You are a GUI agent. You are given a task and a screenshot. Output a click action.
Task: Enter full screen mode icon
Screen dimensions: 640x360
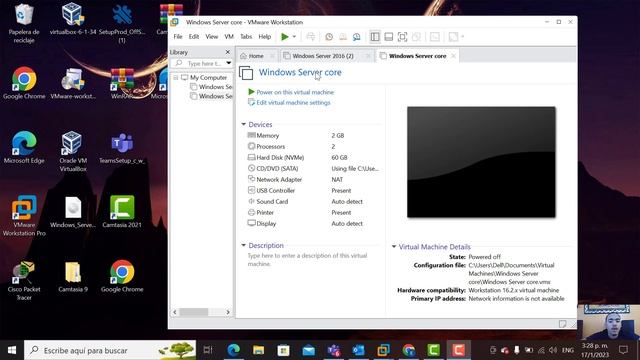402,37
